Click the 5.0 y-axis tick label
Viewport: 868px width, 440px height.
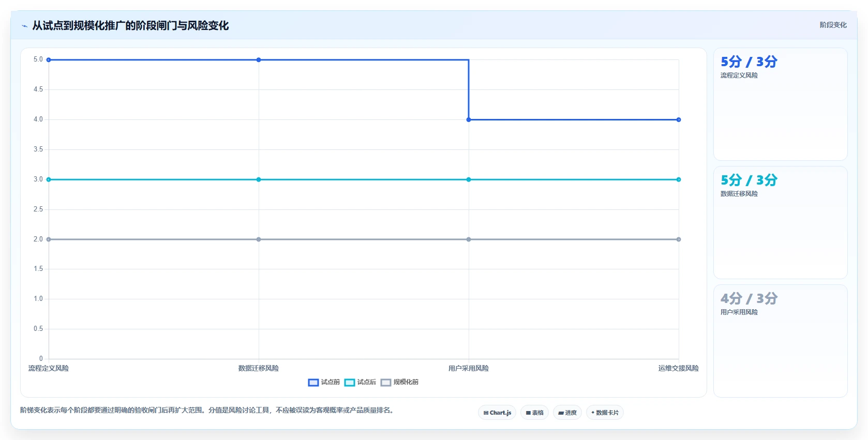(x=38, y=59)
